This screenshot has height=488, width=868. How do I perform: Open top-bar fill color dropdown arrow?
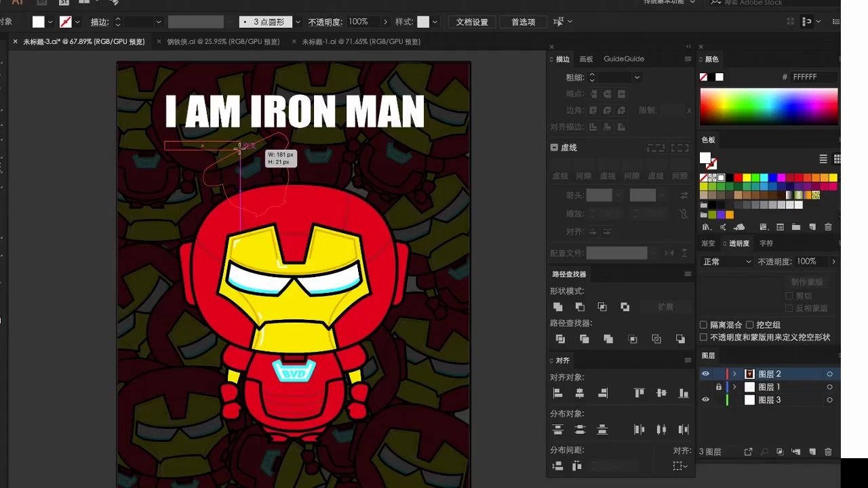click(x=50, y=22)
